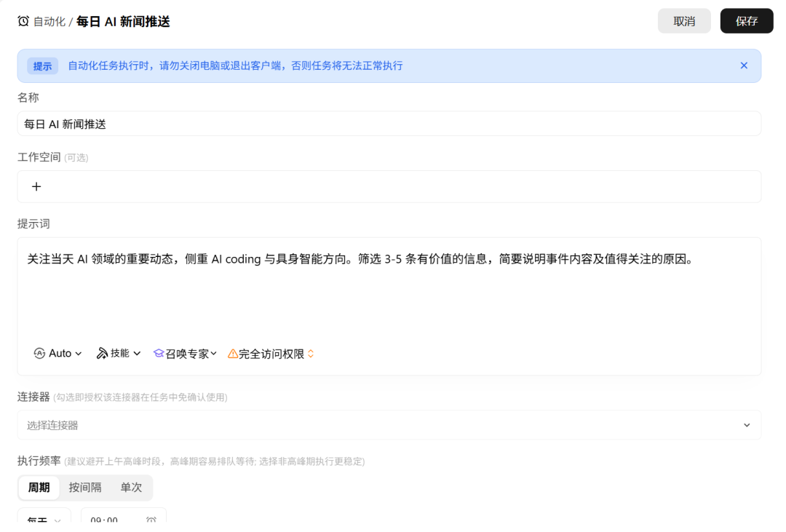The image size is (786, 532).
Task: Switch to 单次 frequency tab
Action: 131,488
